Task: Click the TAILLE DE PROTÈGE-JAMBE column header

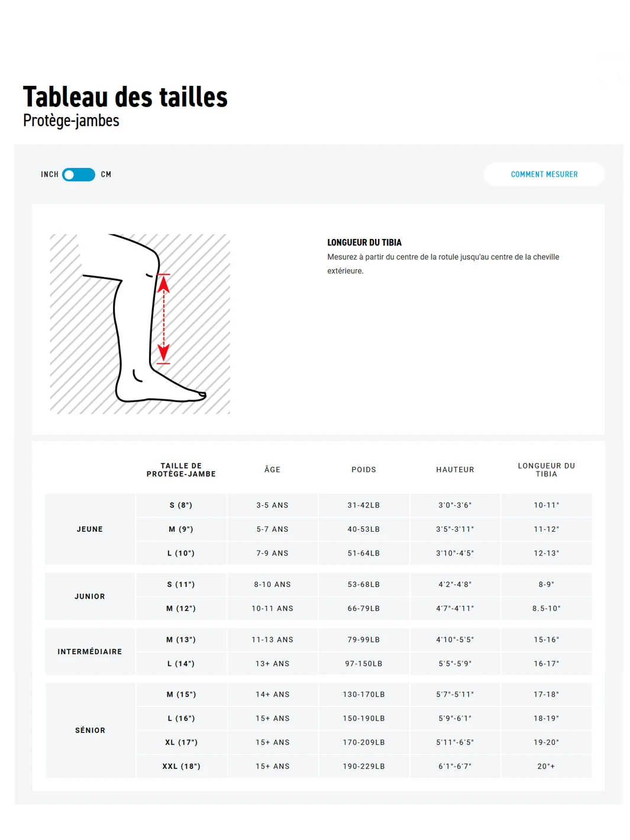Action: (x=181, y=470)
